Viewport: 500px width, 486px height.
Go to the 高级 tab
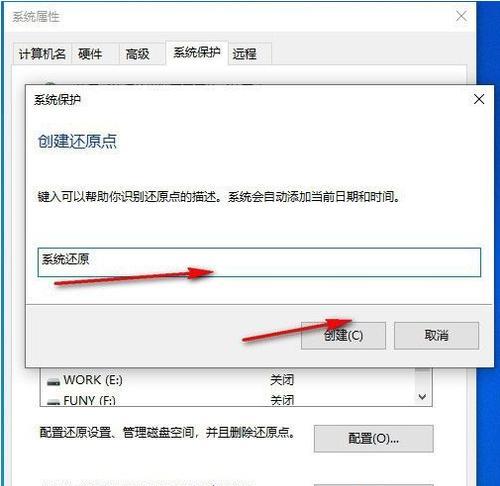tap(137, 54)
